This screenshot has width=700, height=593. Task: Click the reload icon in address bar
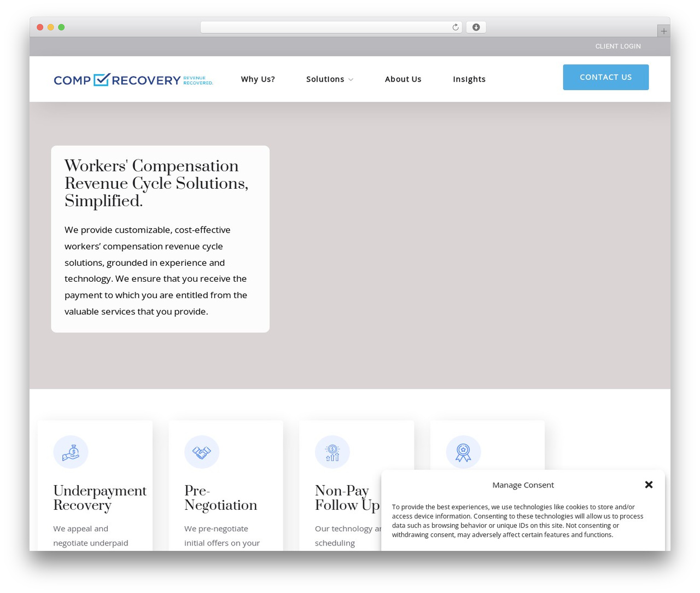coord(455,27)
